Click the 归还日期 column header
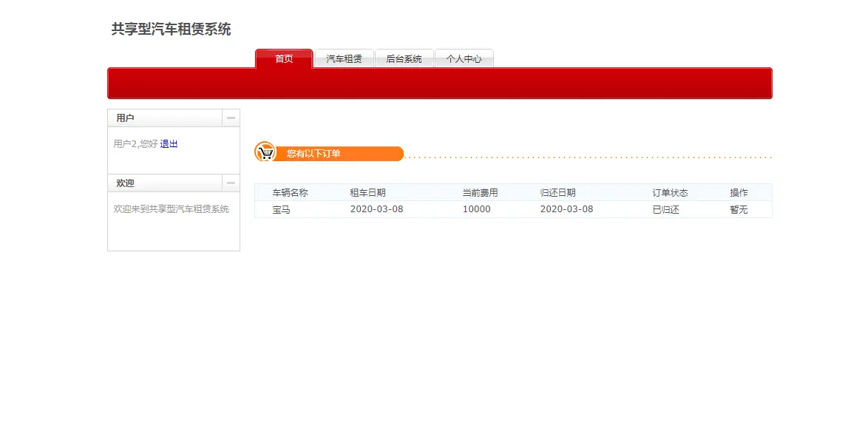The image size is (868, 434). [558, 193]
